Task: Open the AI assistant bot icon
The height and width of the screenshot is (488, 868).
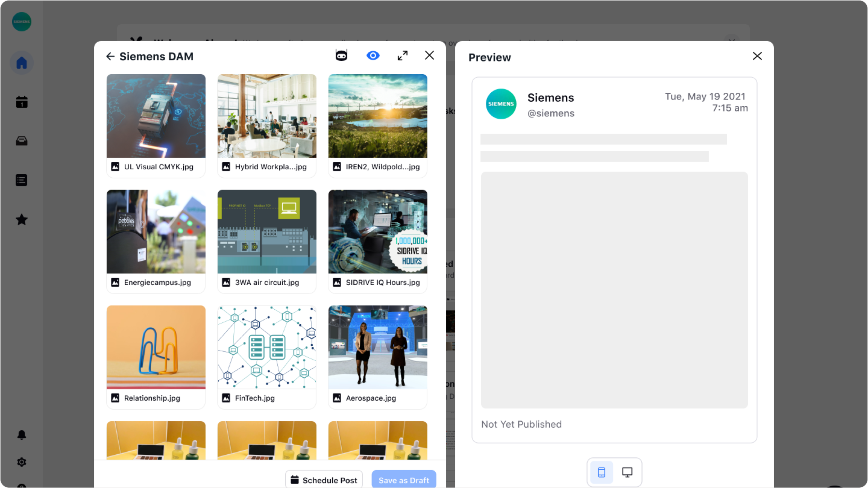Action: [x=341, y=55]
